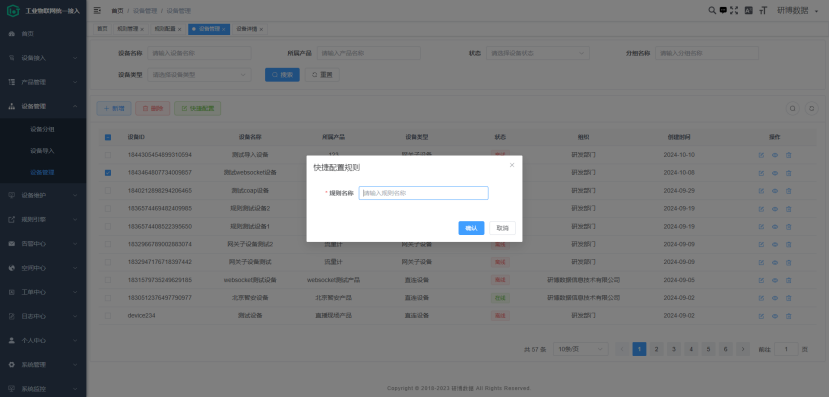
Task: Toggle fullscreen icon in top bar
Action: pyautogui.click(x=734, y=10)
